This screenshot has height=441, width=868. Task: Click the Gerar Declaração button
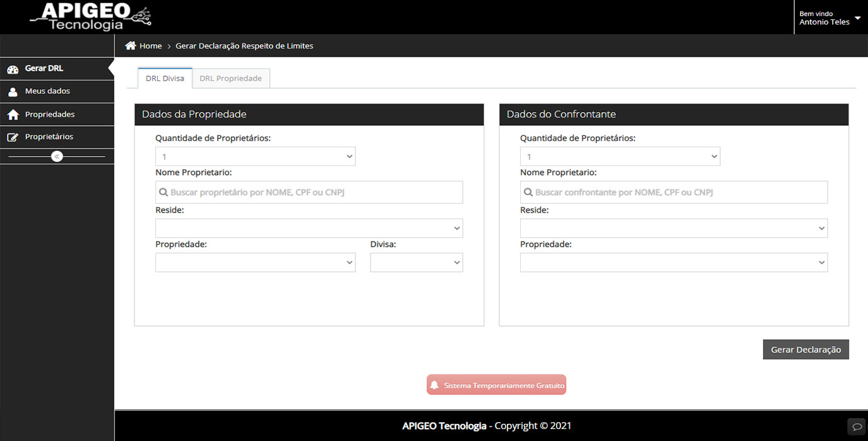(x=805, y=350)
